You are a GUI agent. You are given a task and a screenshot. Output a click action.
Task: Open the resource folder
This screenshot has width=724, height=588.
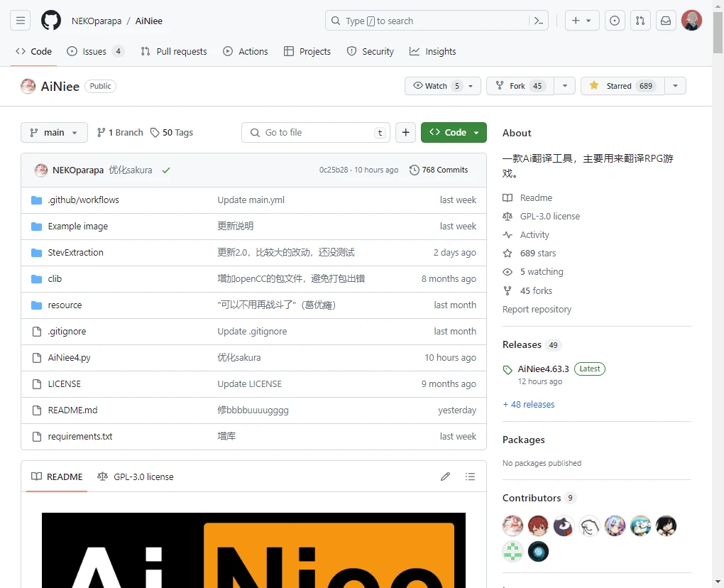click(65, 305)
